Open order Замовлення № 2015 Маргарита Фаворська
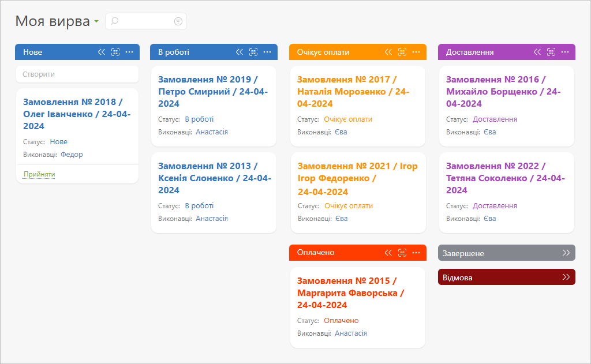Viewport: 591px width, 364px height. [x=350, y=293]
